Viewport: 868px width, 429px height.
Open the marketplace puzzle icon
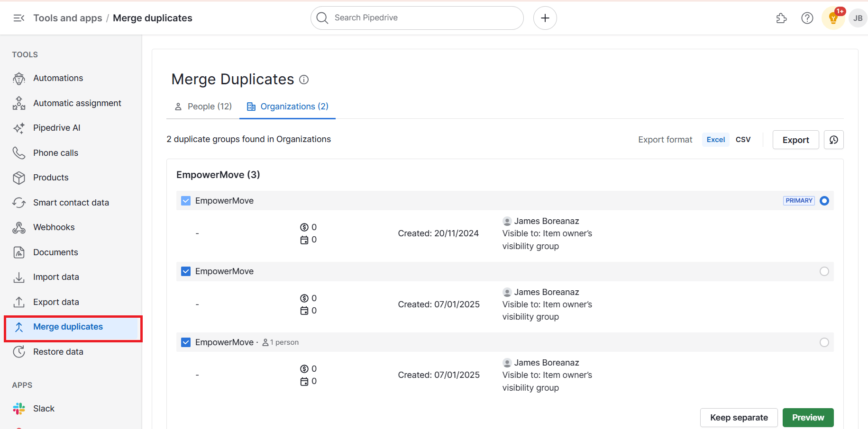click(x=781, y=18)
